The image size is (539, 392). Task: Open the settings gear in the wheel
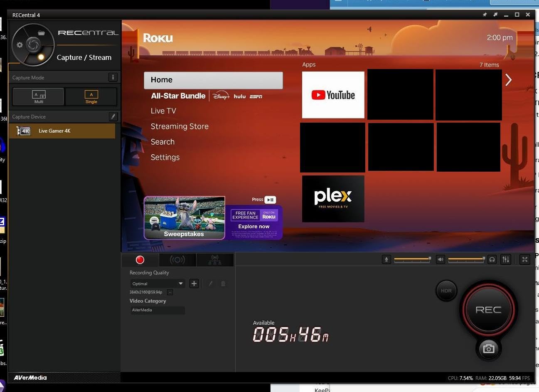tap(20, 45)
